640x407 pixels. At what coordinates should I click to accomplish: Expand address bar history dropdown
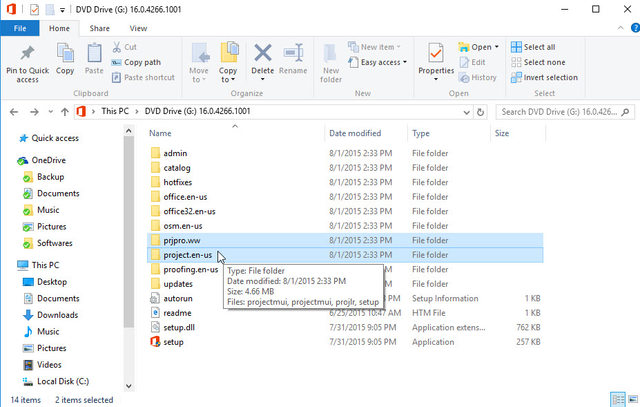[467, 112]
